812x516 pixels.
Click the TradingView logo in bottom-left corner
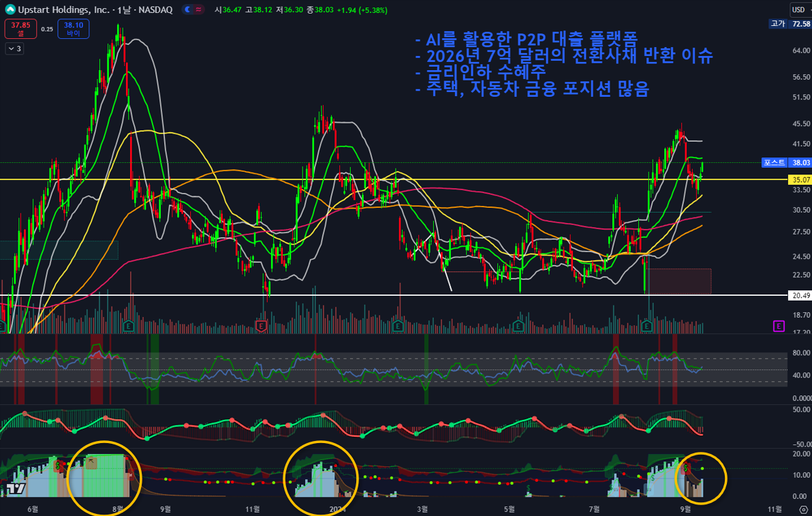14,488
